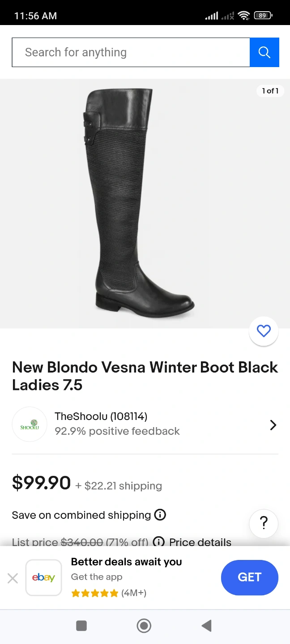The width and height of the screenshot is (290, 644).
Task: Click the GET button for the app
Action: [x=250, y=577]
